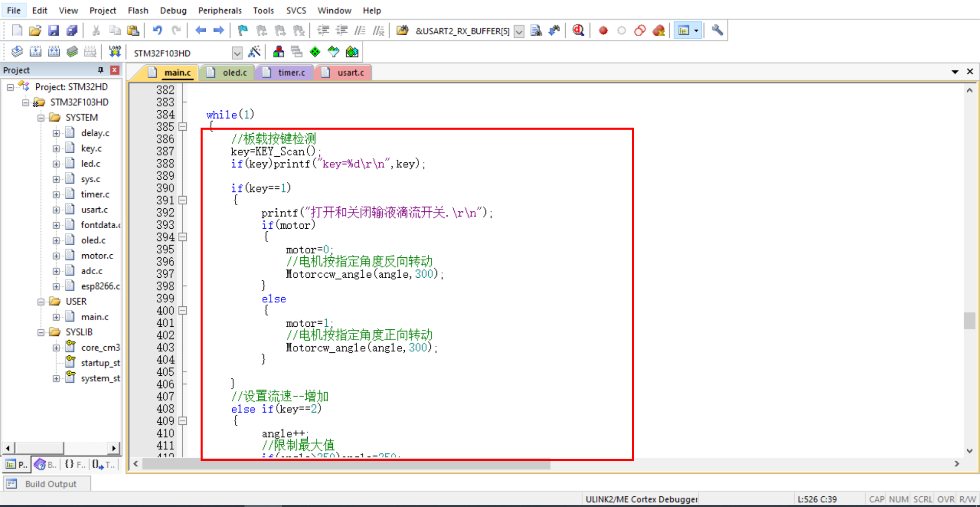Viewport: 980px width, 507px height.
Task: Open window layout dropdown arrow
Action: (696, 31)
